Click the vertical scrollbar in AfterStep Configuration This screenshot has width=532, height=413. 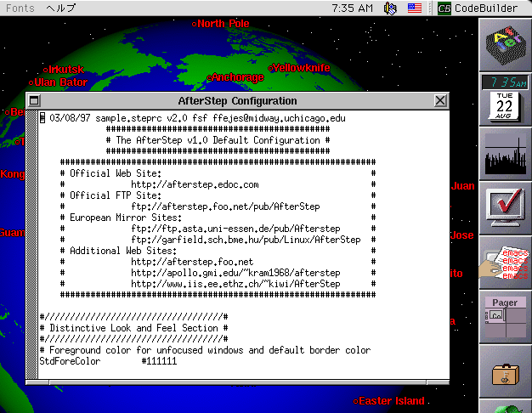32,245
